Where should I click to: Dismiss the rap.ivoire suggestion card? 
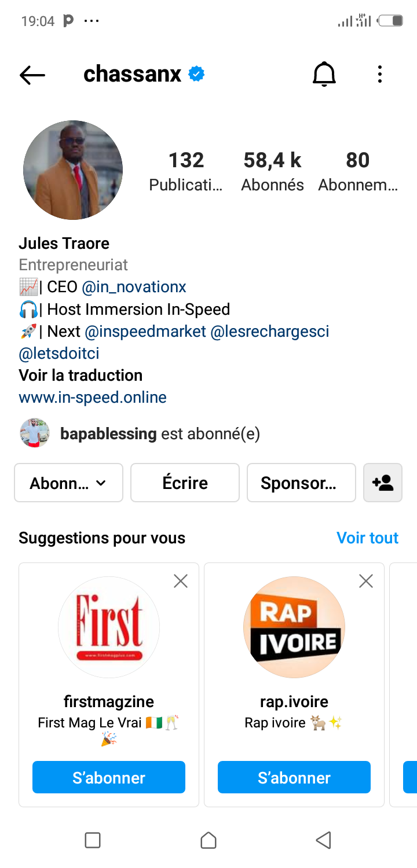pyautogui.click(x=366, y=581)
